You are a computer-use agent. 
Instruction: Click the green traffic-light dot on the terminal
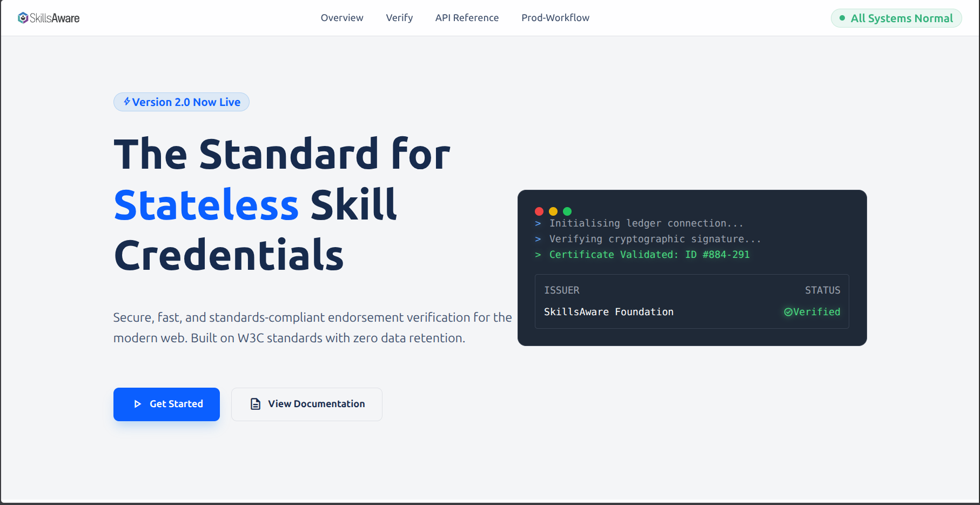click(567, 211)
